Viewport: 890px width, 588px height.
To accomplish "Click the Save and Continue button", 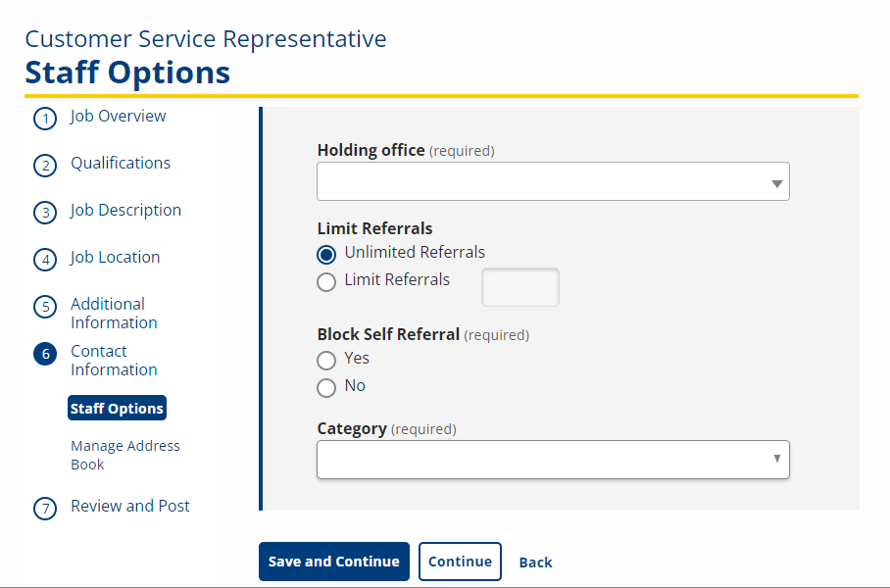I will pyautogui.click(x=333, y=562).
